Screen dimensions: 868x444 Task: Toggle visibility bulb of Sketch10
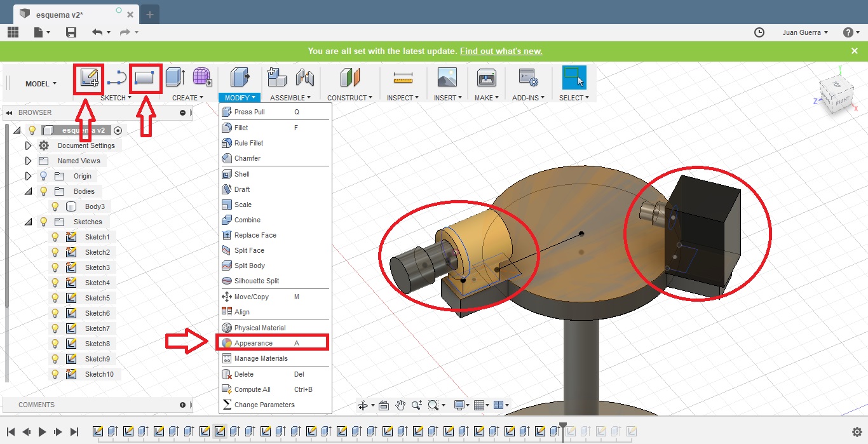(55, 374)
